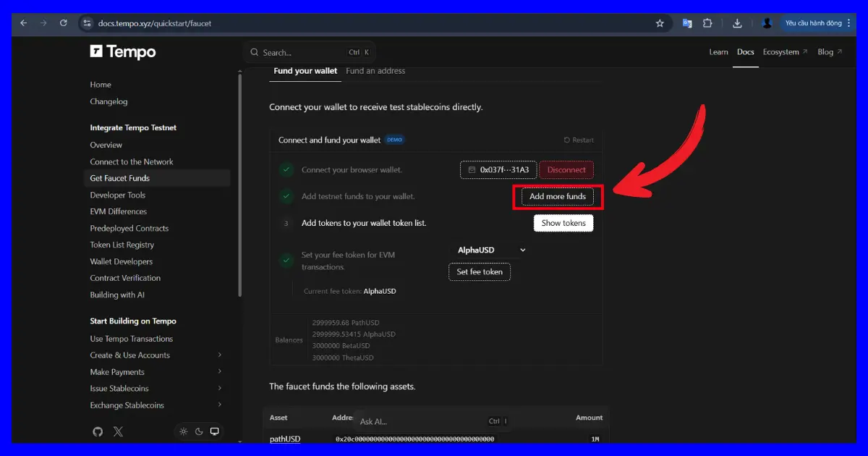Switch to light theme with sun icon

pos(184,431)
